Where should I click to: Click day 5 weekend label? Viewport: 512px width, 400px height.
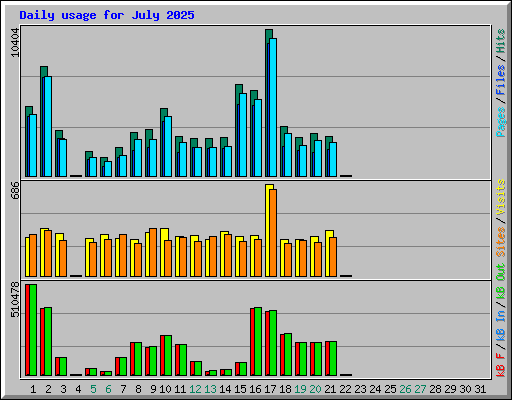tap(93, 389)
